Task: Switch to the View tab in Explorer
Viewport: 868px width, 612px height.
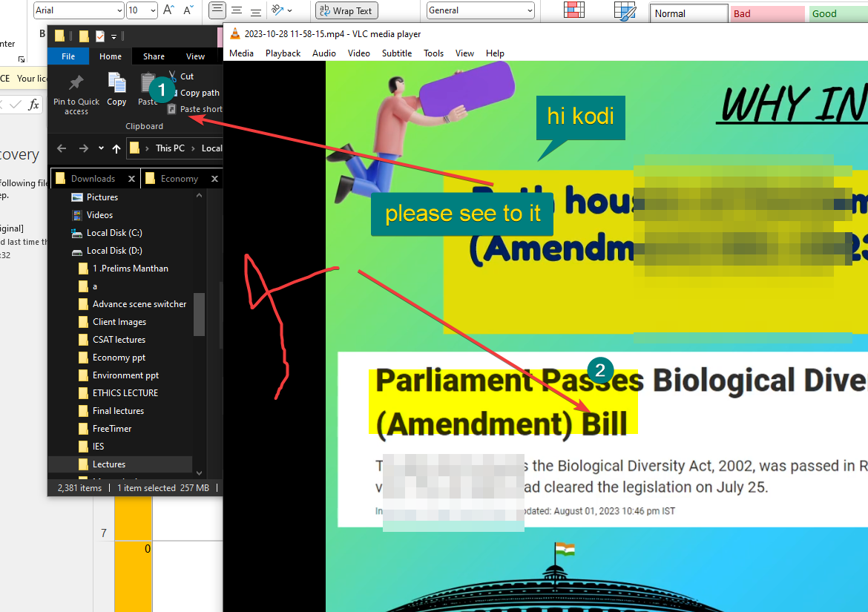Action: coord(195,56)
